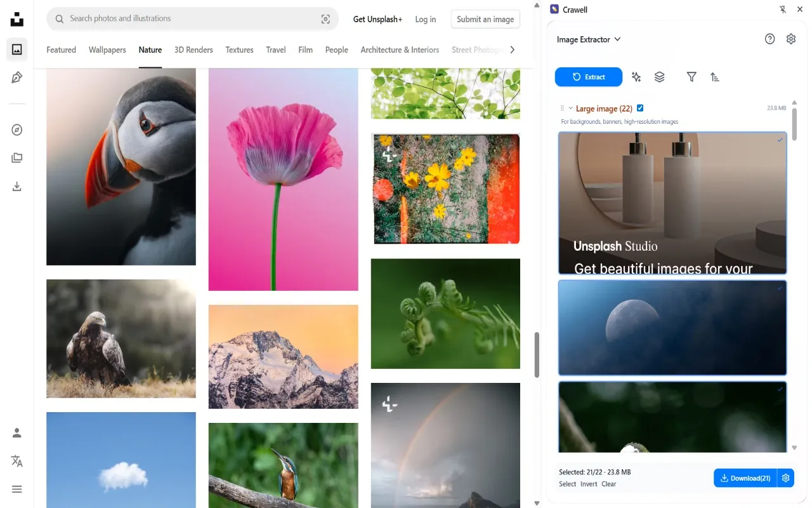Click the visual search camera icon
Image resolution: width=812 pixels, height=508 pixels.
[325, 19]
